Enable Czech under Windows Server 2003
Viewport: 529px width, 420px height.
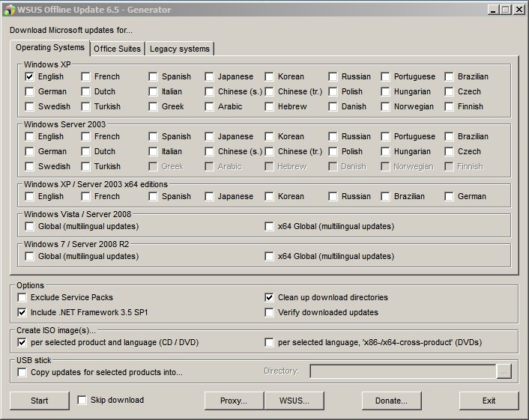pos(449,151)
